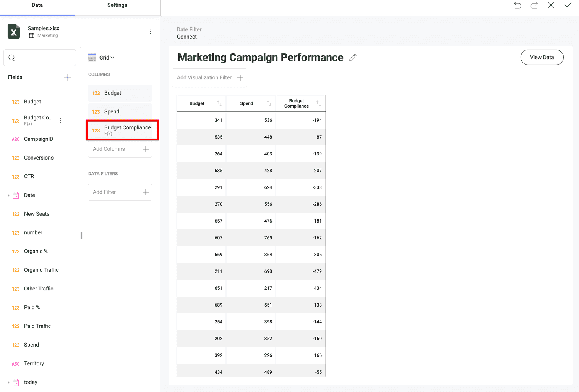Select the Organic Traffic field
579x392 pixels.
pos(41,270)
